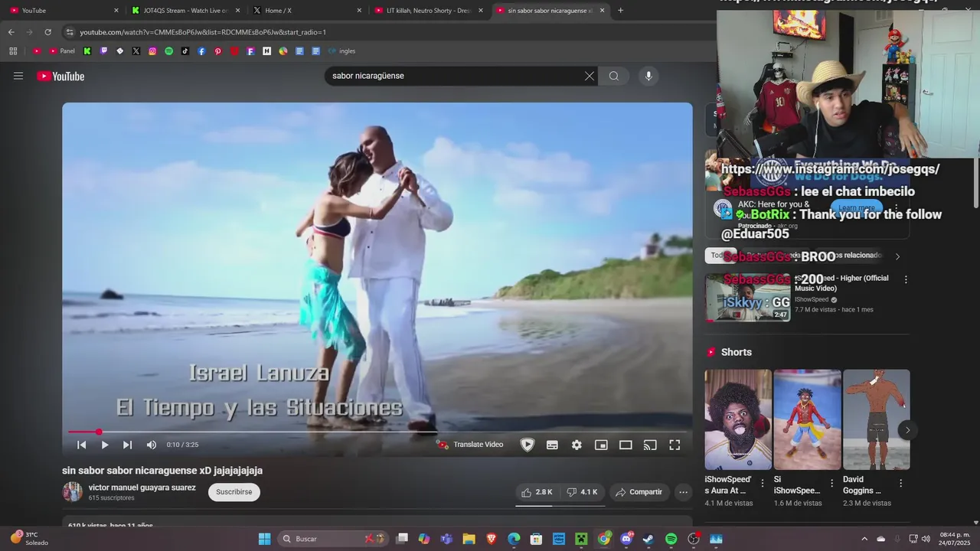Dislike the video with 4.1 K
Screen dimensions: 980x551
point(583,492)
